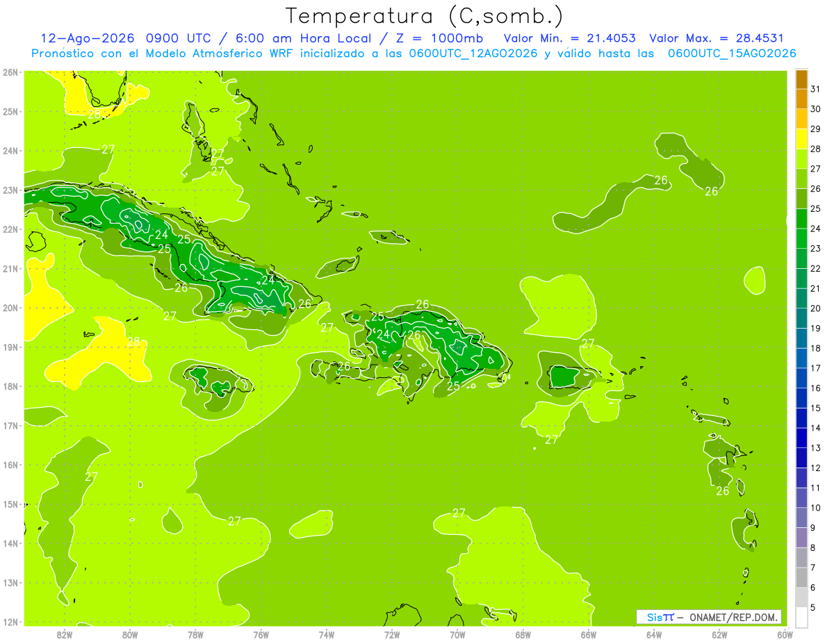Click the "19N" latitude axis label
Image resolution: width=834 pixels, height=644 pixels.
pyautogui.click(x=10, y=347)
